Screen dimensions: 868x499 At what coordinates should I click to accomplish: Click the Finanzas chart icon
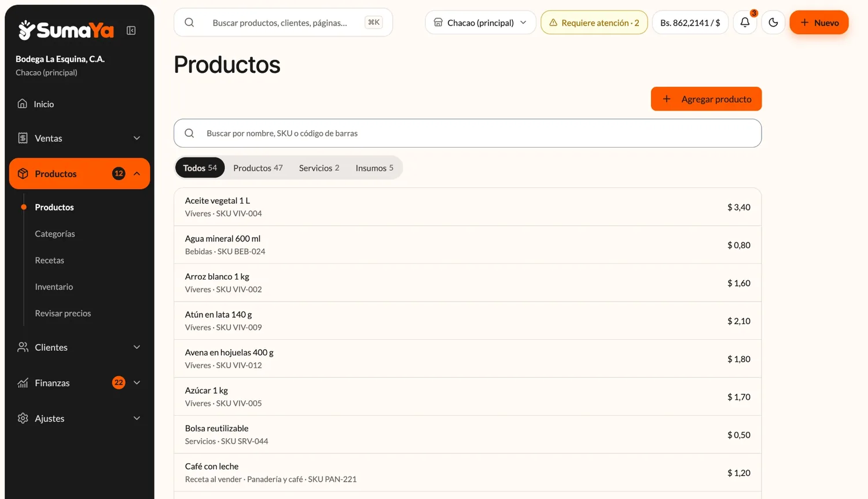pos(23,383)
